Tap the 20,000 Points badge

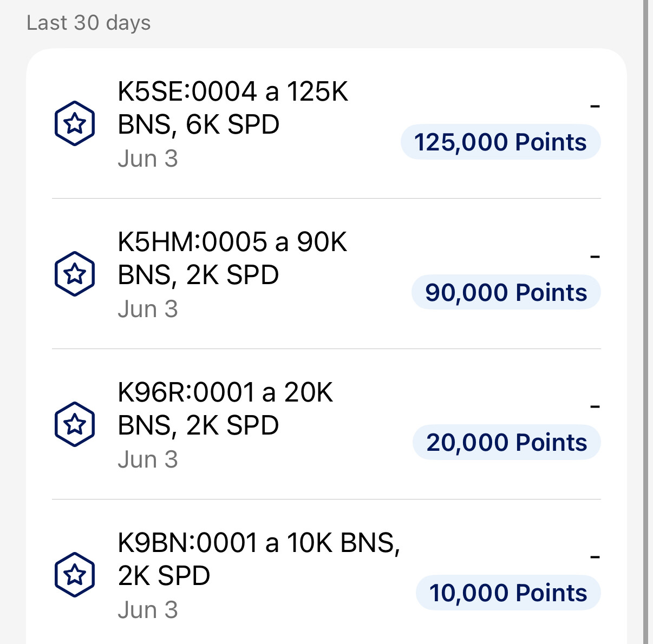pos(507,443)
